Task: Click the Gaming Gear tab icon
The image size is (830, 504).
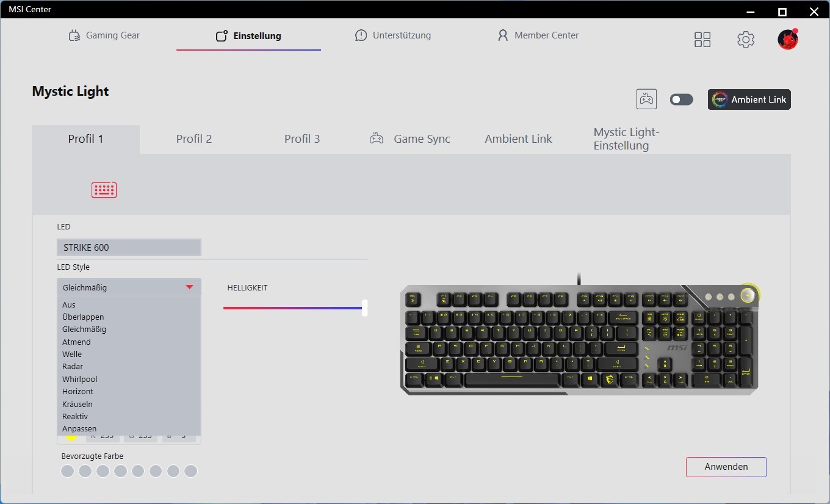Action: tap(74, 35)
